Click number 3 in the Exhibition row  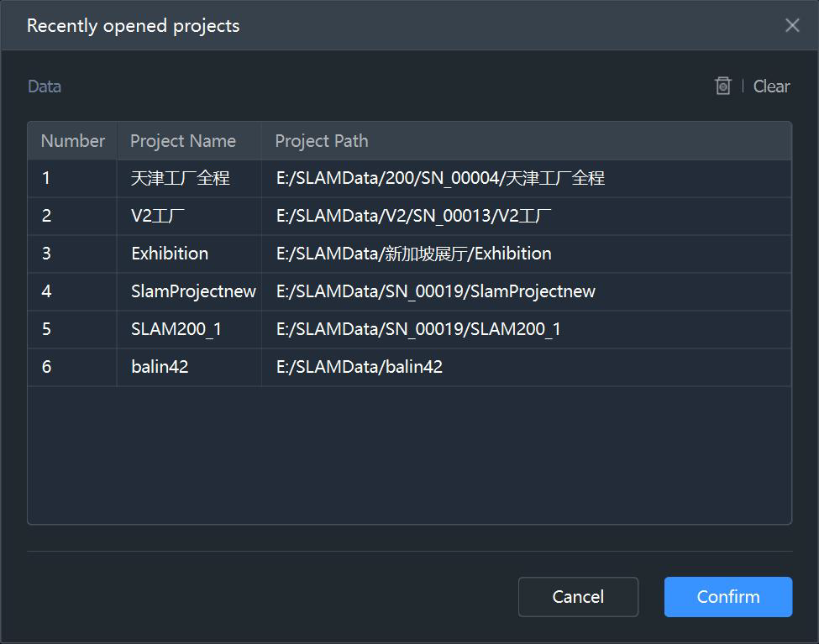pos(46,254)
